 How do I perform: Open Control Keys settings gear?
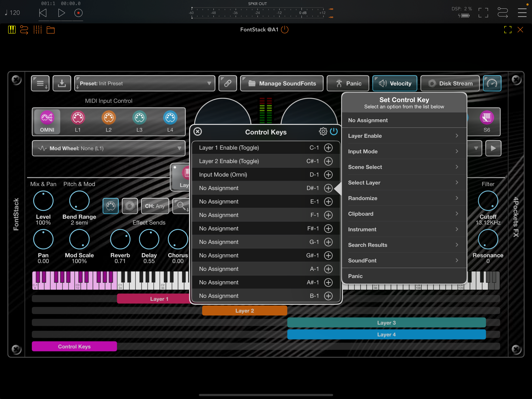323,132
